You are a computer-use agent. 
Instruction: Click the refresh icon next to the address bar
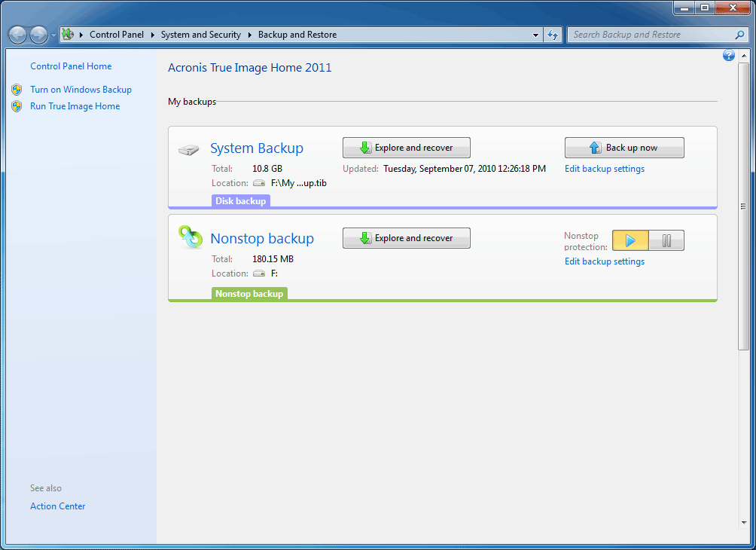(x=553, y=35)
